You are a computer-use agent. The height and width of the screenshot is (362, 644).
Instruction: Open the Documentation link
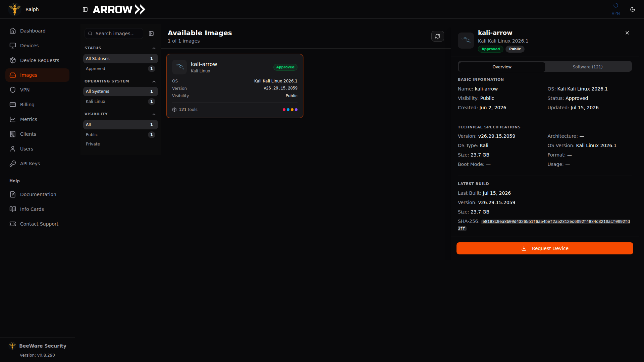tap(37, 194)
